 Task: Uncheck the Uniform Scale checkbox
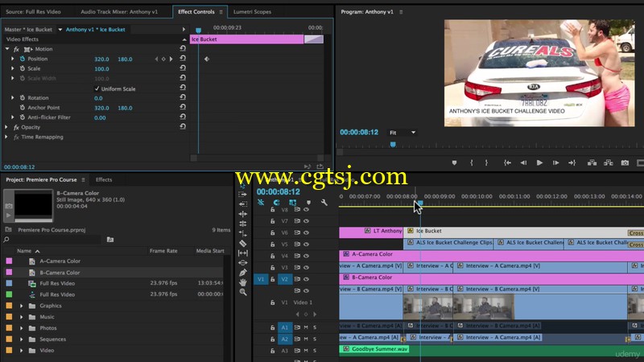pyautogui.click(x=97, y=88)
